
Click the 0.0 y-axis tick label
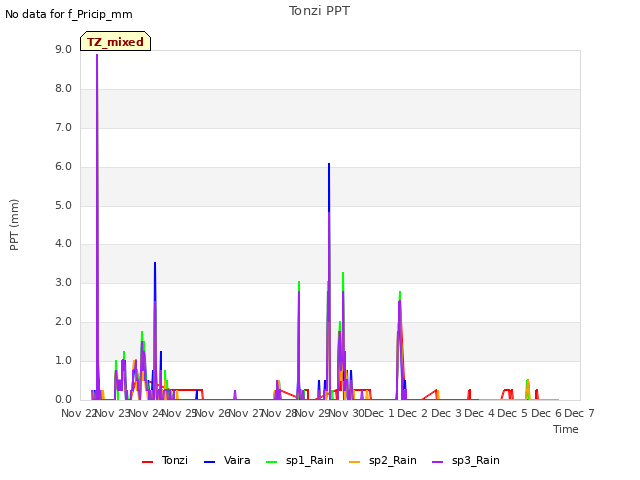63,399
